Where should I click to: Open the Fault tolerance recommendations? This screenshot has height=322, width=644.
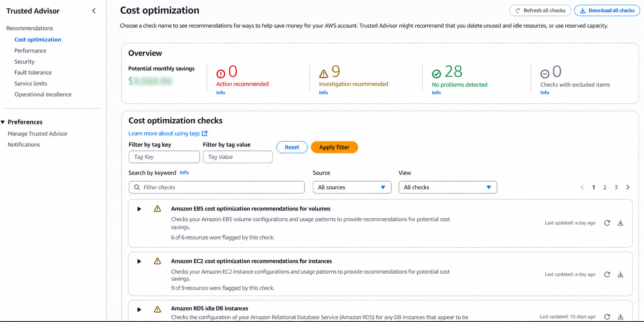pos(33,73)
